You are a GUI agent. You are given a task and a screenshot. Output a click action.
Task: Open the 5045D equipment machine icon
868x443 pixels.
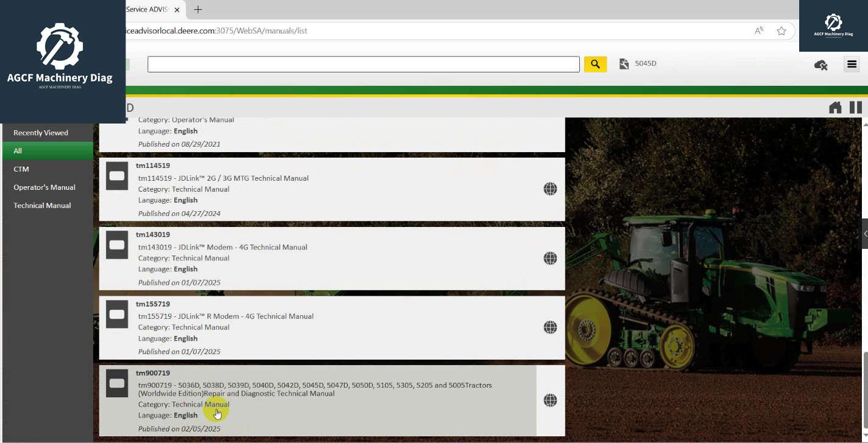tap(623, 63)
